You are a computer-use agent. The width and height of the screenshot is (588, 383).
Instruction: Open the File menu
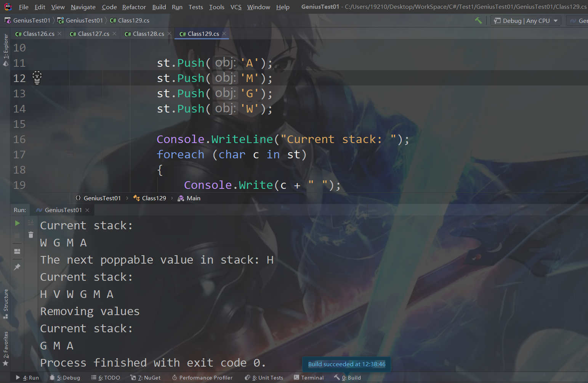[24, 7]
